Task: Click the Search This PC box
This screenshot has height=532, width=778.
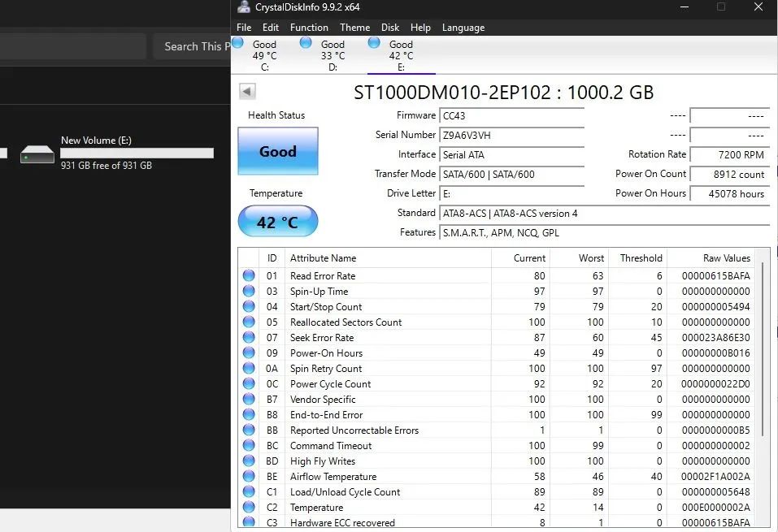Action: (x=192, y=46)
